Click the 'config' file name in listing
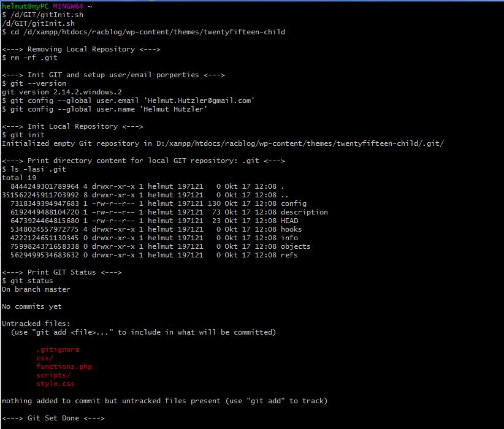 pos(294,203)
